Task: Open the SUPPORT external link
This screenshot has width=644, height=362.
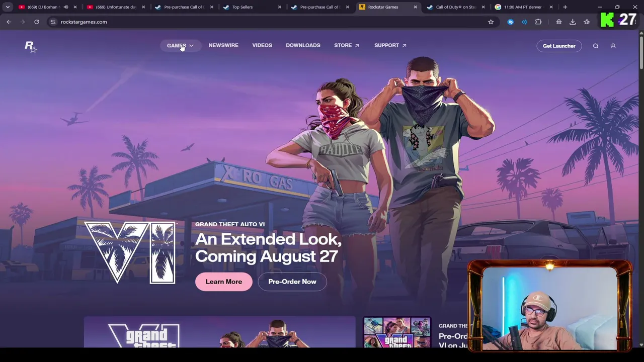Action: [x=390, y=45]
